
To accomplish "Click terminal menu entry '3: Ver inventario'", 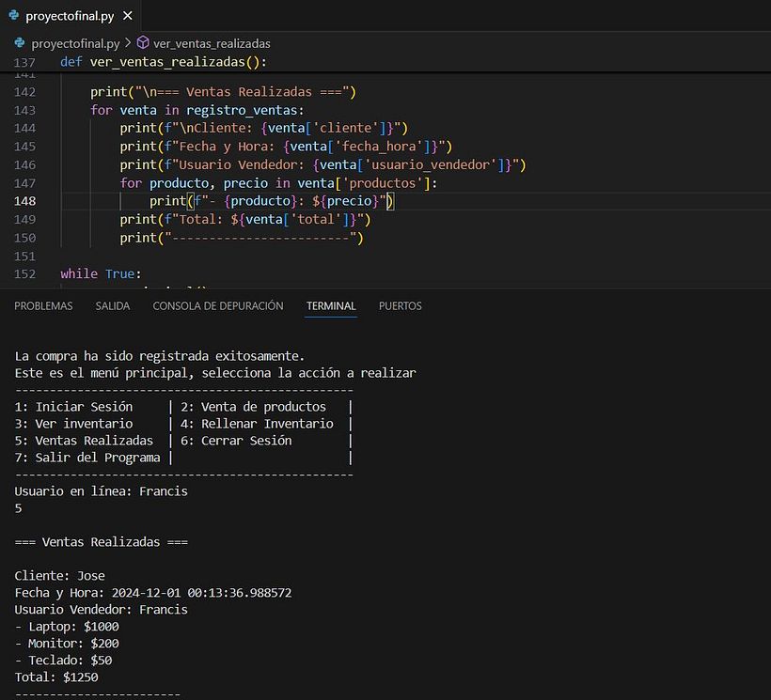I will pyautogui.click(x=73, y=424).
